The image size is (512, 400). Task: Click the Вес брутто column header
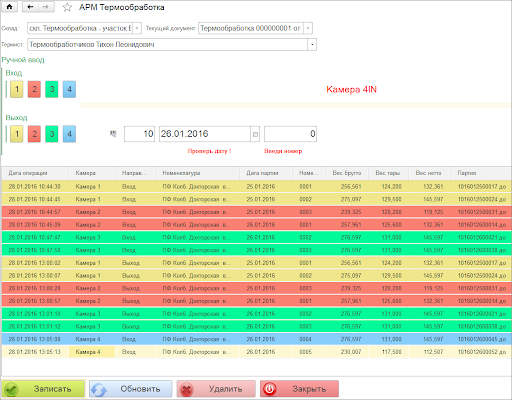(x=347, y=173)
